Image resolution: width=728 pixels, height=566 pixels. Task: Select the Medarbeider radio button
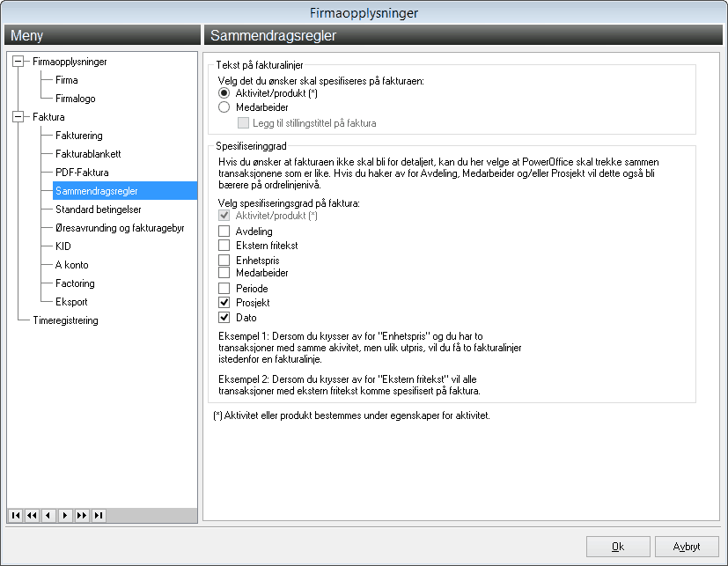(224, 107)
